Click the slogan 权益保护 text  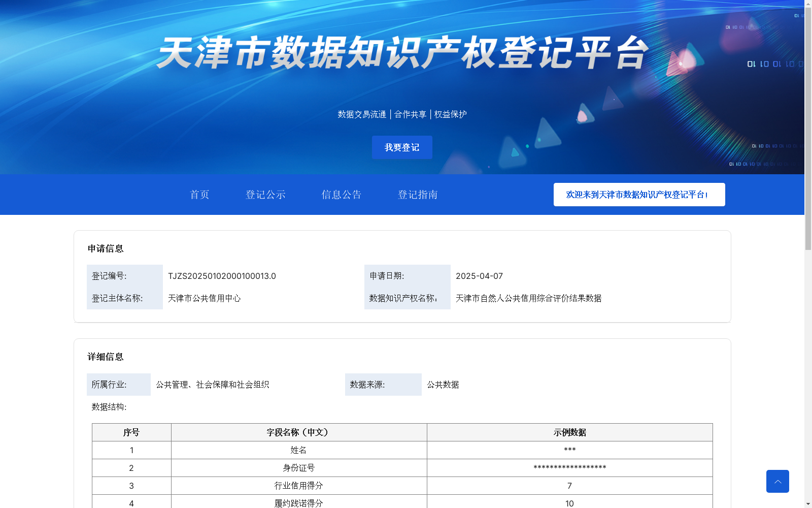451,114
